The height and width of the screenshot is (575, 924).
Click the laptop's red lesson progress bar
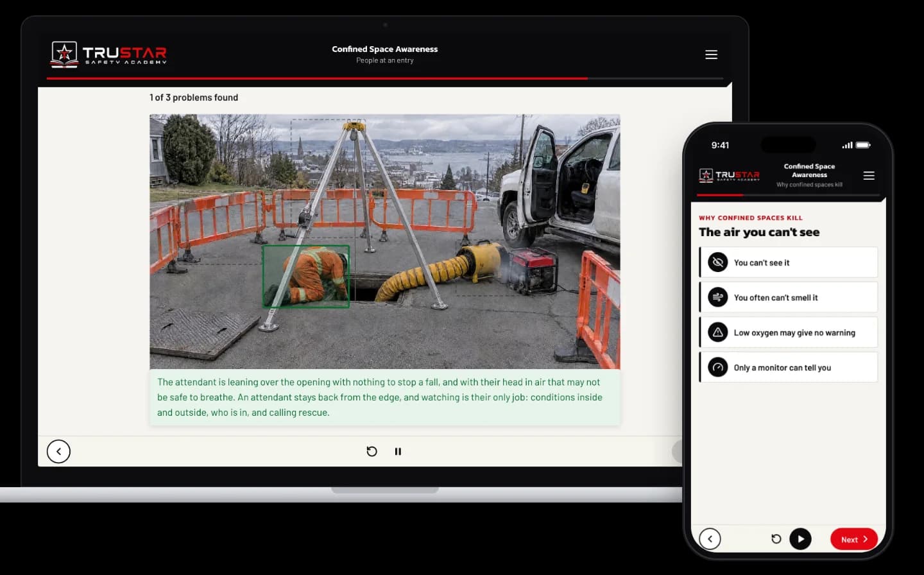[x=317, y=78]
